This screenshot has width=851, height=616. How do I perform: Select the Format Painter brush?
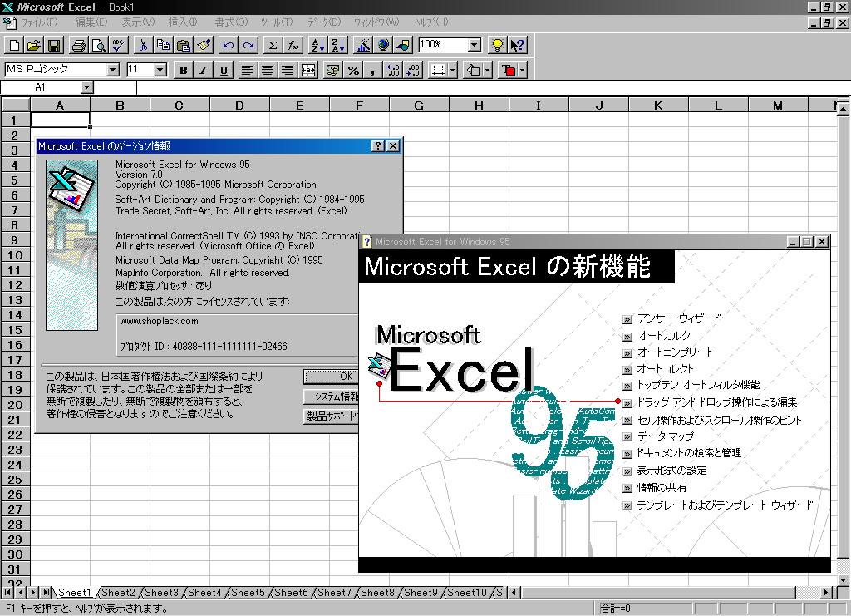coord(204,45)
